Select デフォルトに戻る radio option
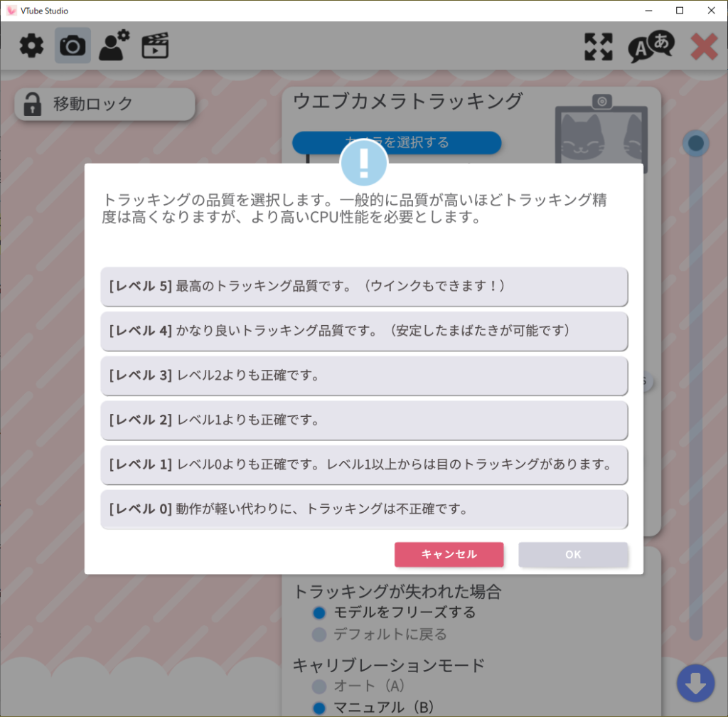 [319, 634]
